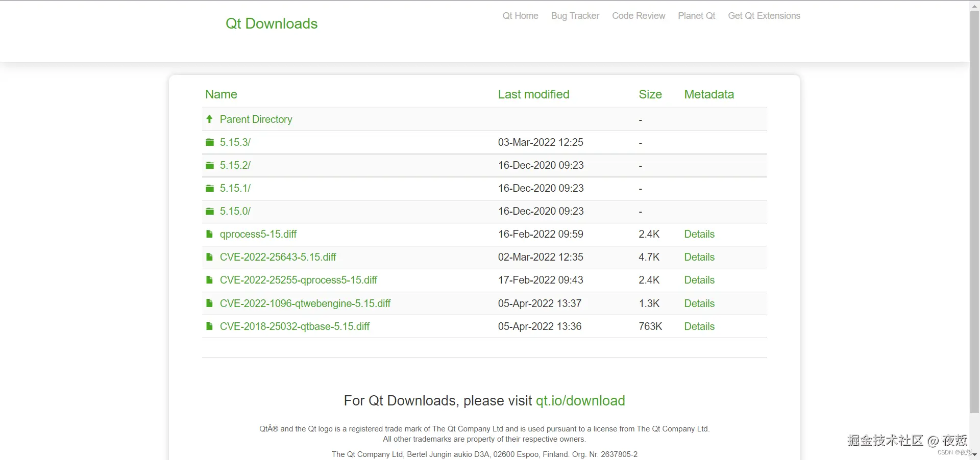Image resolution: width=980 pixels, height=460 pixels.
Task: View Details for CVE-2022-25643-5.15.diff
Action: pyautogui.click(x=699, y=257)
